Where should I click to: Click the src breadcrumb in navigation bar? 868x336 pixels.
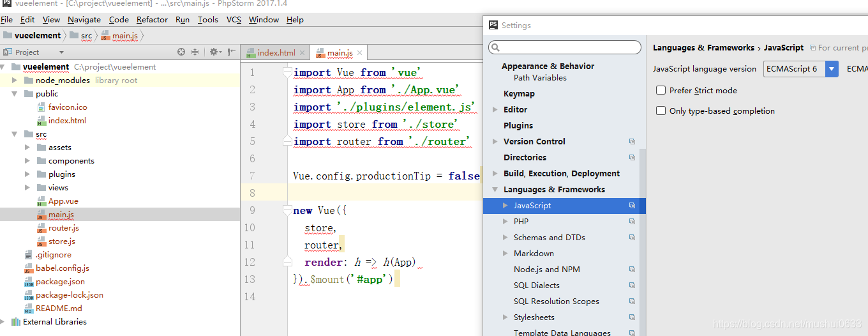pyautogui.click(x=86, y=36)
